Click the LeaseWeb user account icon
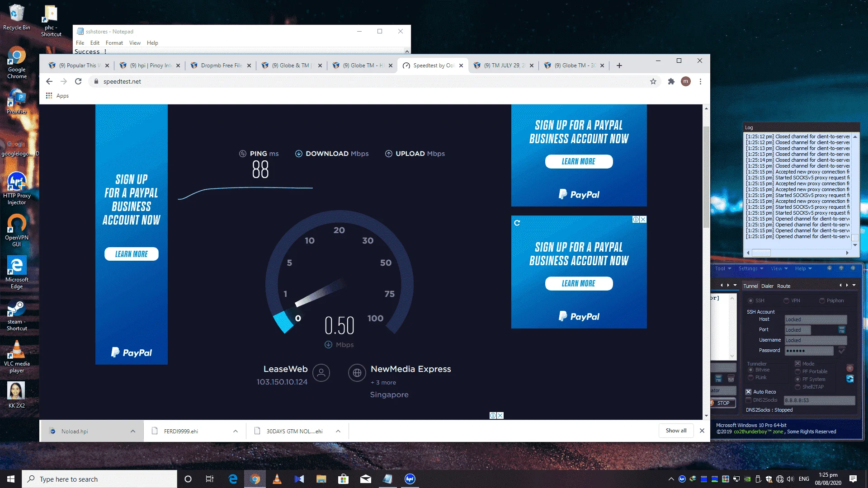 [321, 373]
